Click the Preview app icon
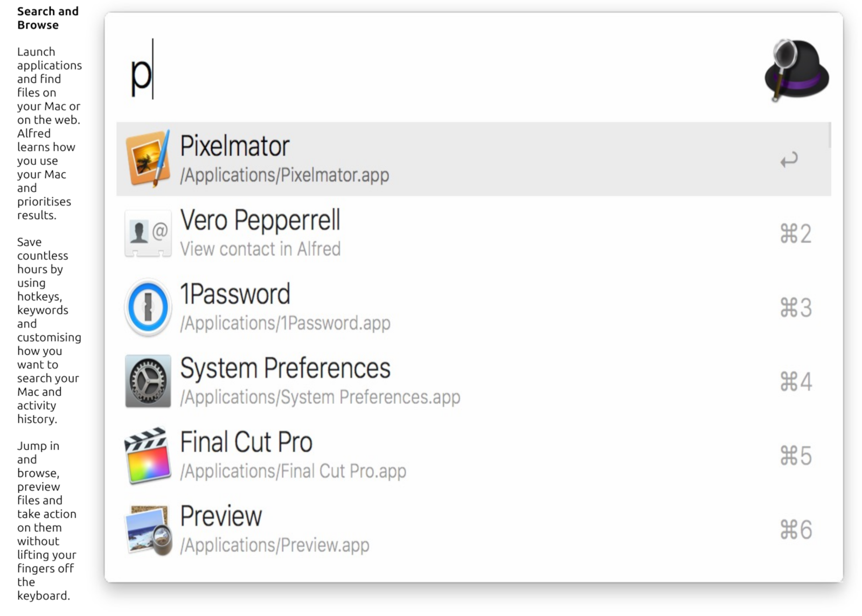Viewport: 862px width, 616px height. click(x=148, y=530)
